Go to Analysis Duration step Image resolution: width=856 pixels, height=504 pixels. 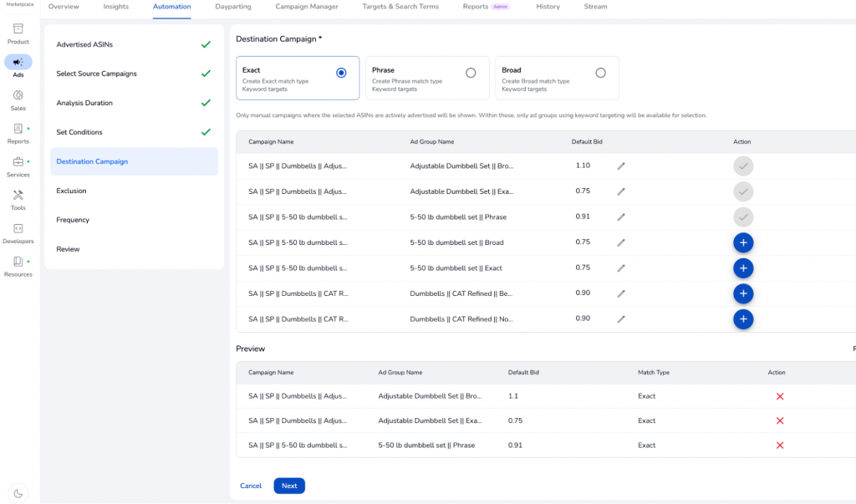pos(134,103)
